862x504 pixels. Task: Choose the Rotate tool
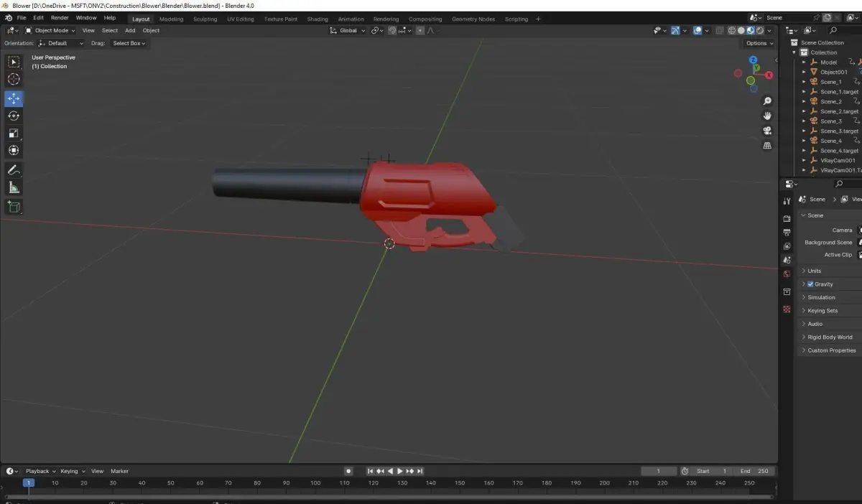point(14,116)
